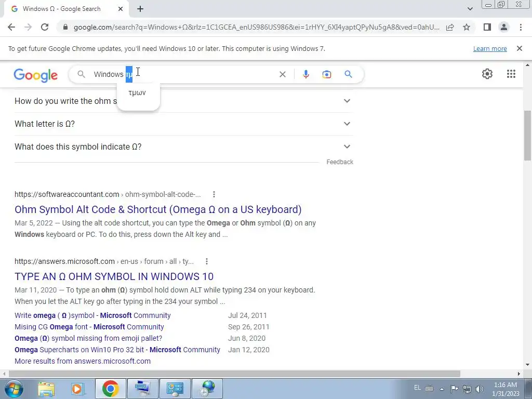Open the Action Center flag icon
This screenshot has width=532, height=399.
[x=454, y=389]
